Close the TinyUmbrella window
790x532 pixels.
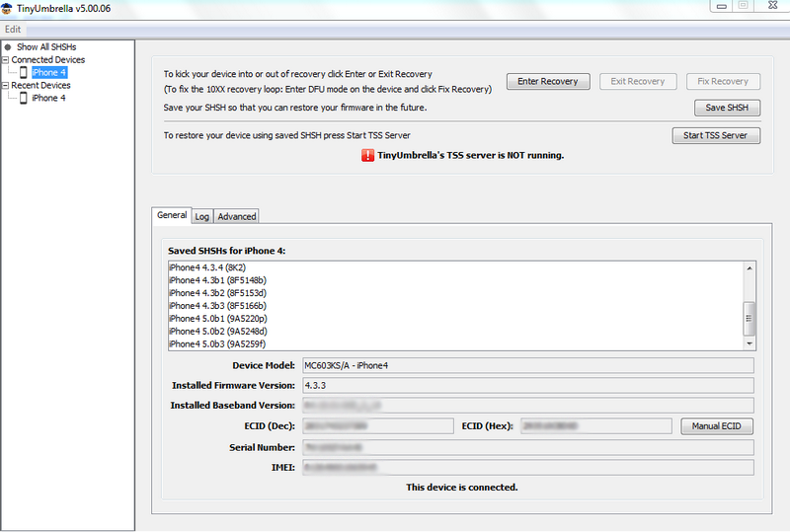[x=773, y=5]
